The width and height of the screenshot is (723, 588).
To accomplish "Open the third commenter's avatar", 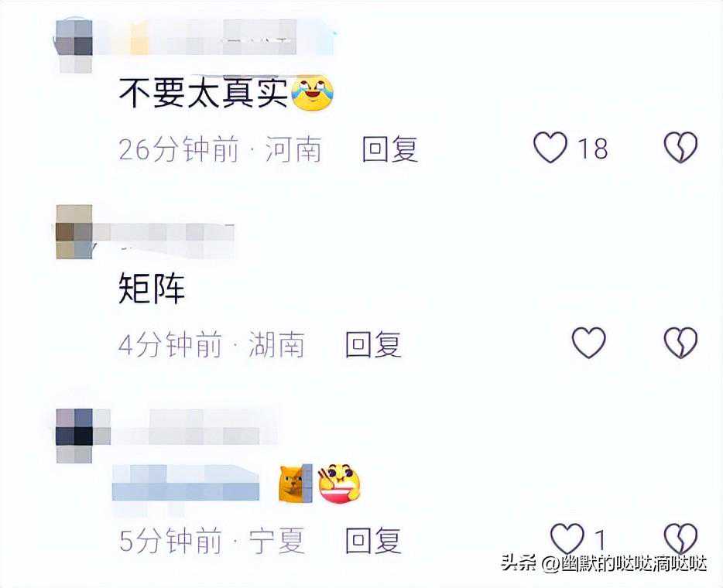I will pos(74,436).
